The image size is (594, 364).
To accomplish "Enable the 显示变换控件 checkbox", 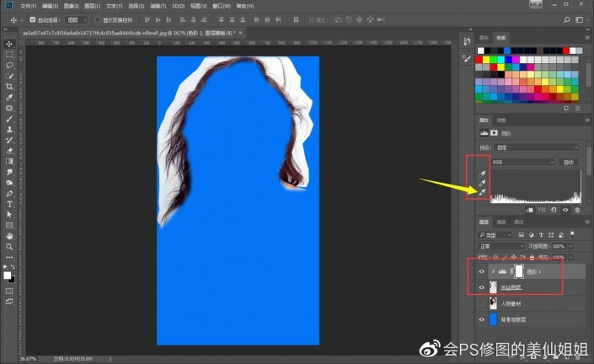I will pyautogui.click(x=96, y=19).
